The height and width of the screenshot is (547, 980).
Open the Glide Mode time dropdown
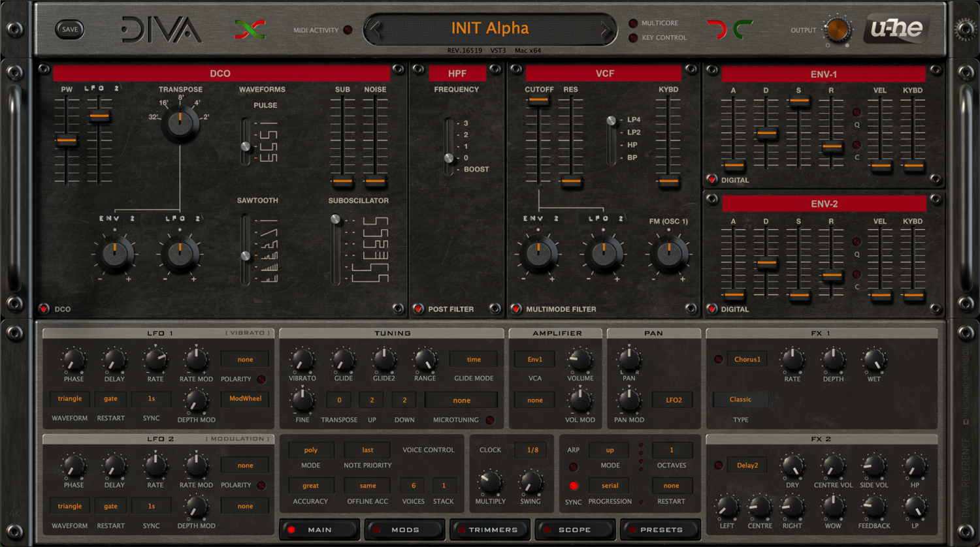pos(474,359)
